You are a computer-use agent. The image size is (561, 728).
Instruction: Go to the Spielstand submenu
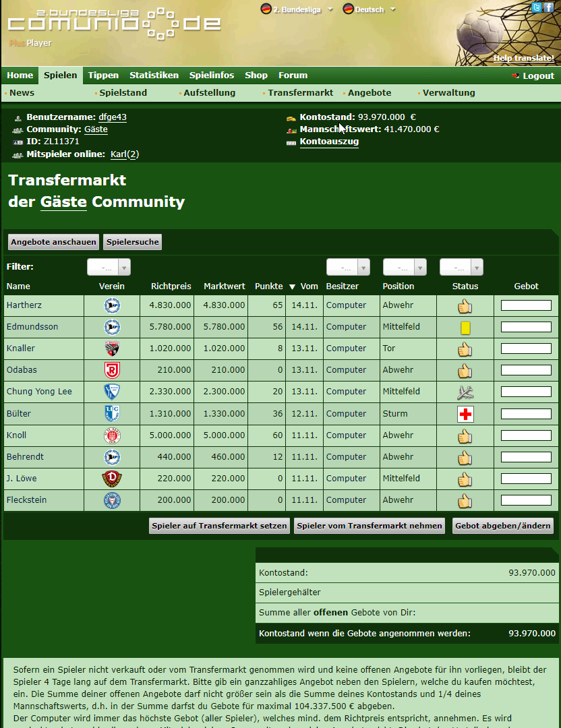[123, 93]
